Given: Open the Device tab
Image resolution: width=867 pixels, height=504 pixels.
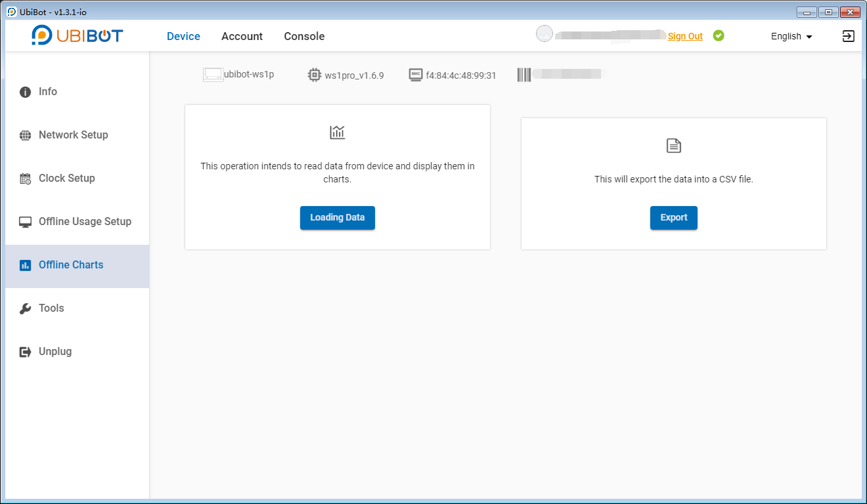Looking at the screenshot, I should (183, 36).
